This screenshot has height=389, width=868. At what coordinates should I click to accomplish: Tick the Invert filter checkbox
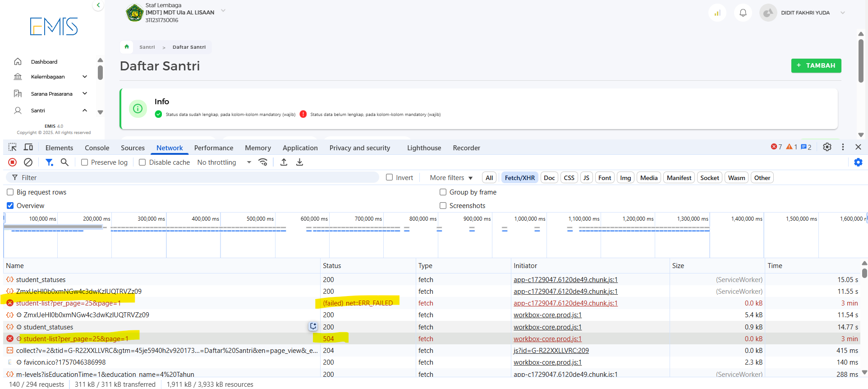(x=390, y=178)
